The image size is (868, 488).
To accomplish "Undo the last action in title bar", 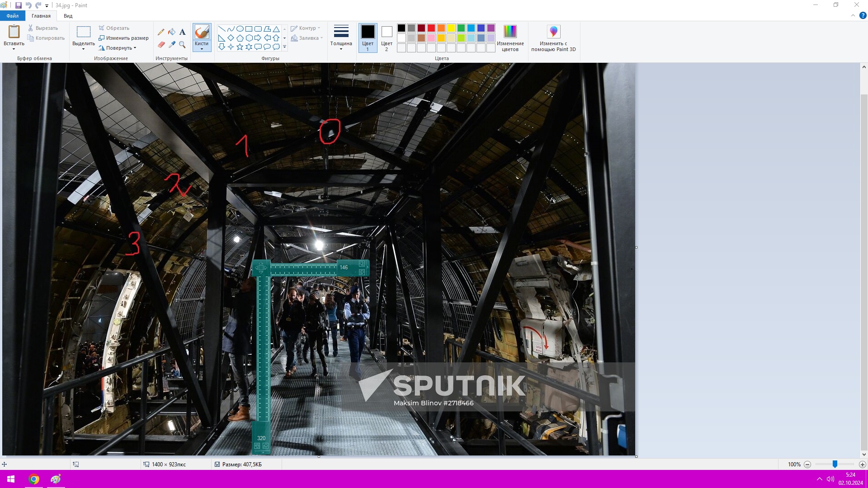I will (28, 5).
